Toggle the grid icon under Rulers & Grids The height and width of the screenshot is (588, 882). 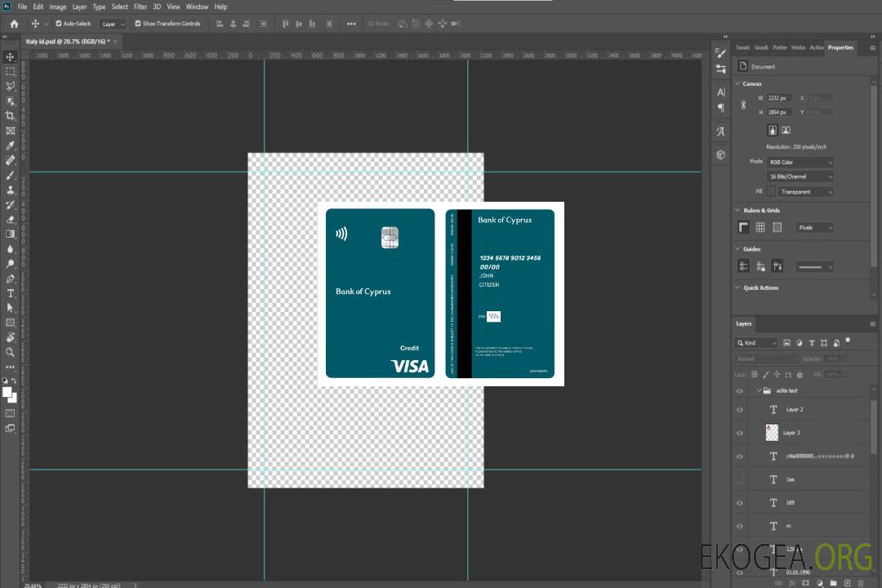pos(760,227)
